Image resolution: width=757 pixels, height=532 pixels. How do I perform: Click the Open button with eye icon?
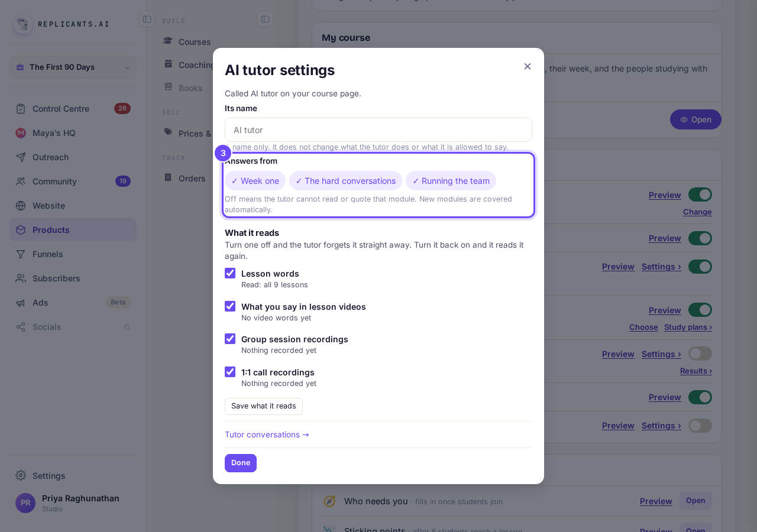695,119
